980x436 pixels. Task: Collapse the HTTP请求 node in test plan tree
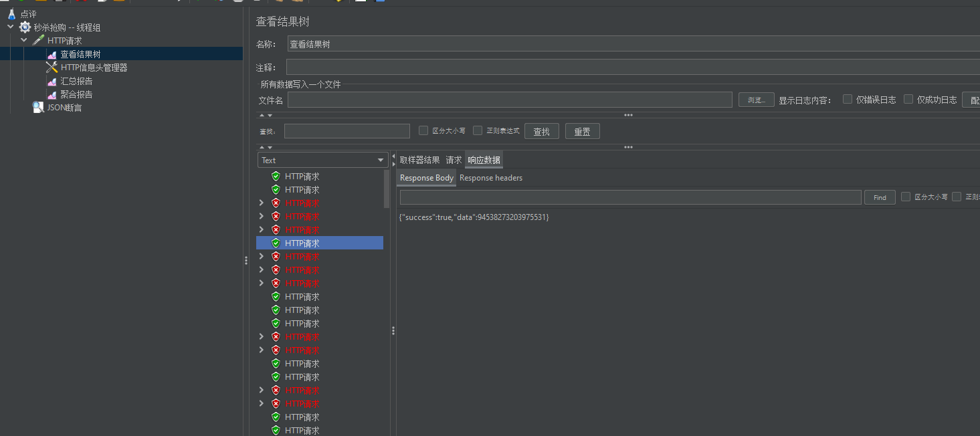click(24, 41)
